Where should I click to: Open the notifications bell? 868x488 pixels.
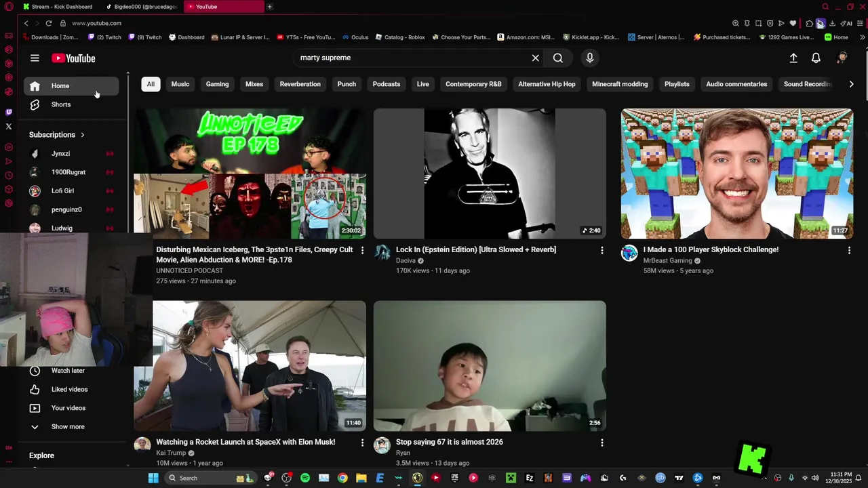tap(816, 58)
